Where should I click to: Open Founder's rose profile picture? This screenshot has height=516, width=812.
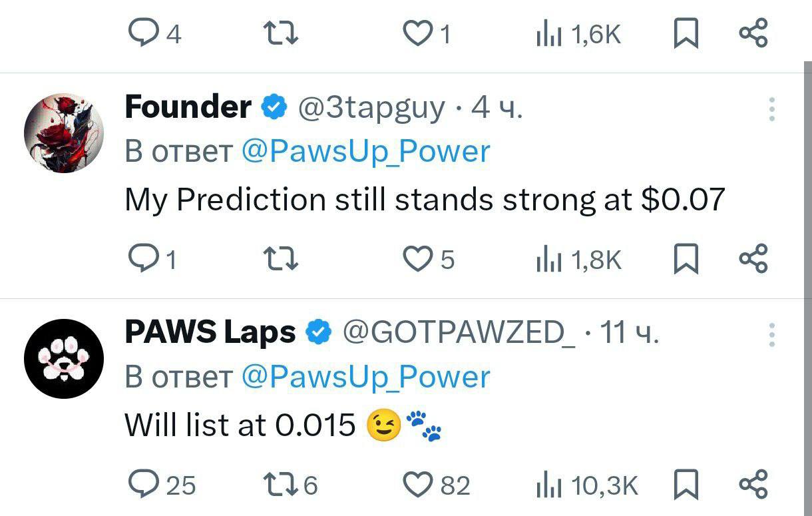coord(64,133)
